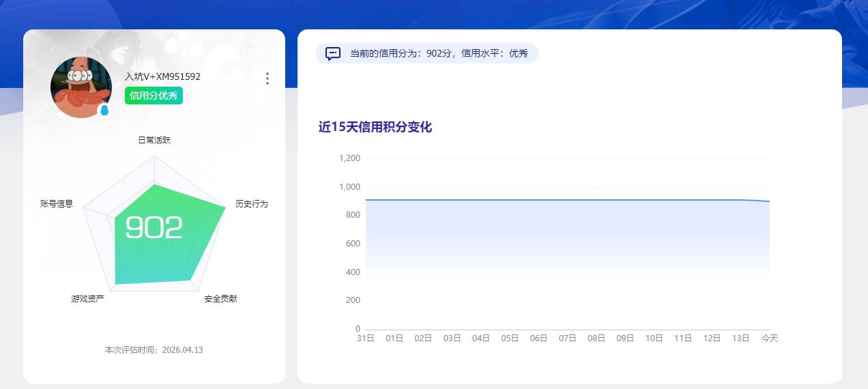Click the 200 y-axis label
Viewport: 868px width, 389px height.
tap(353, 300)
